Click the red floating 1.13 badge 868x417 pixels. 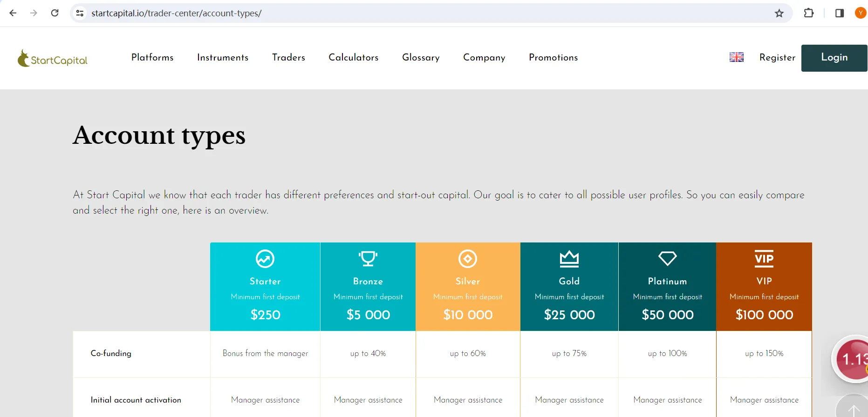pyautogui.click(x=850, y=359)
